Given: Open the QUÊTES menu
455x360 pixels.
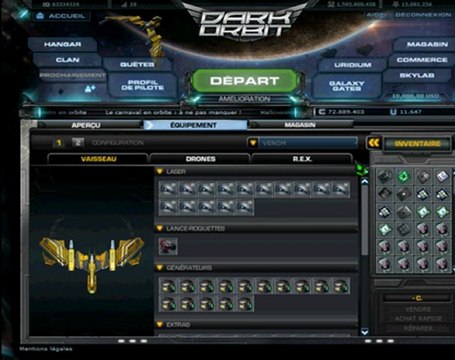Looking at the screenshot, I should coord(137,64).
